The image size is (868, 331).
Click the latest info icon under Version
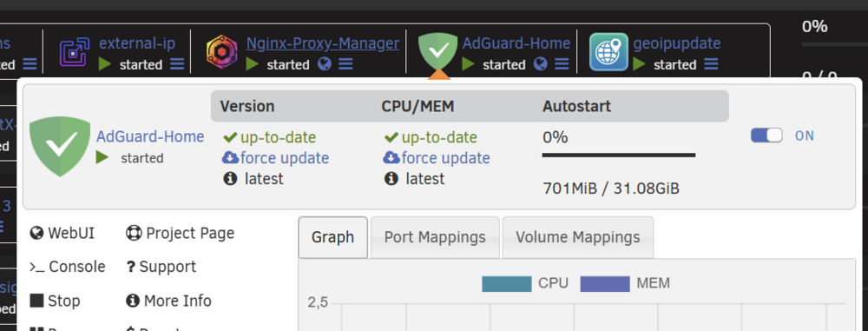click(x=230, y=179)
